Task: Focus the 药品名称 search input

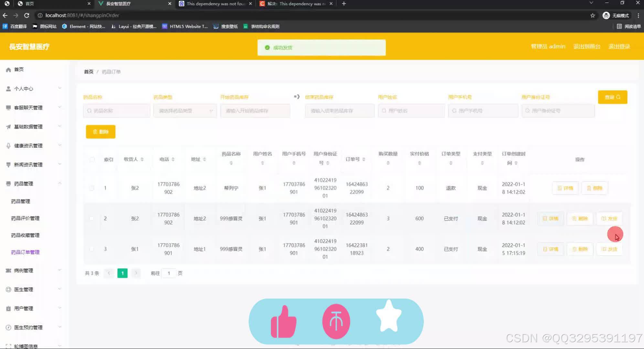Action: click(x=116, y=111)
